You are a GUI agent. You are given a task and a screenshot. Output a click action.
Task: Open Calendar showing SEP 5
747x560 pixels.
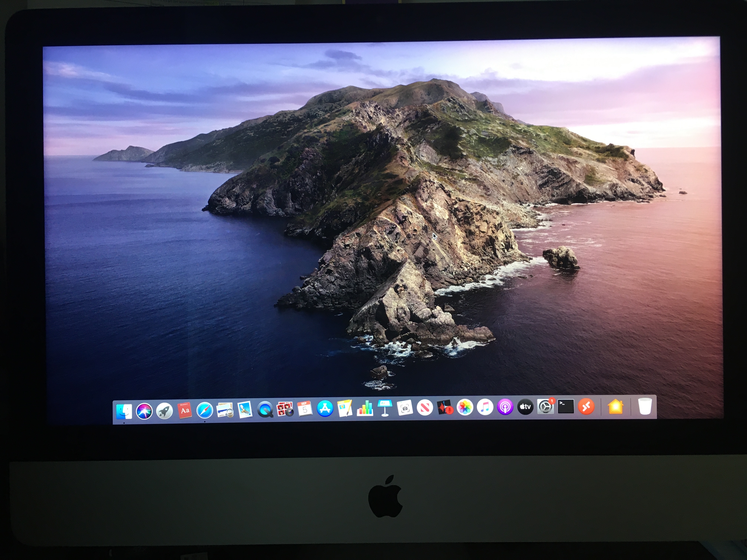click(305, 409)
